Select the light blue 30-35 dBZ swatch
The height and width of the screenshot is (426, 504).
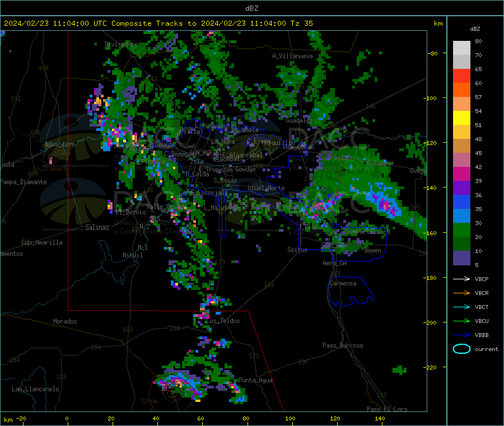coord(461,216)
